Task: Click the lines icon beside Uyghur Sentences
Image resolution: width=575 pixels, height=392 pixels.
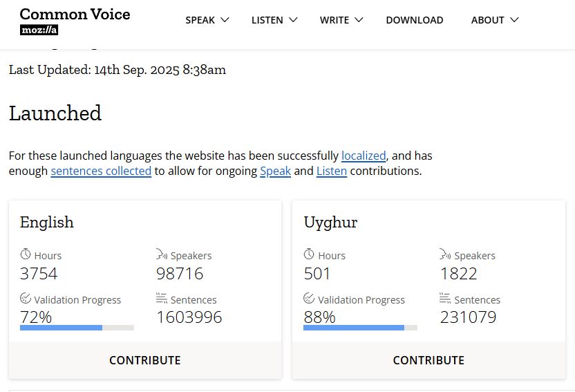Action: tap(445, 298)
